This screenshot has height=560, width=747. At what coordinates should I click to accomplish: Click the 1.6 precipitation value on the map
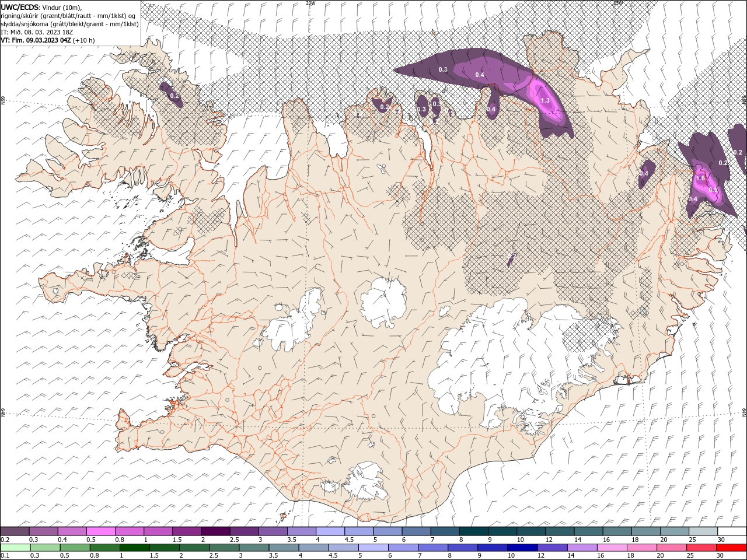point(701,177)
